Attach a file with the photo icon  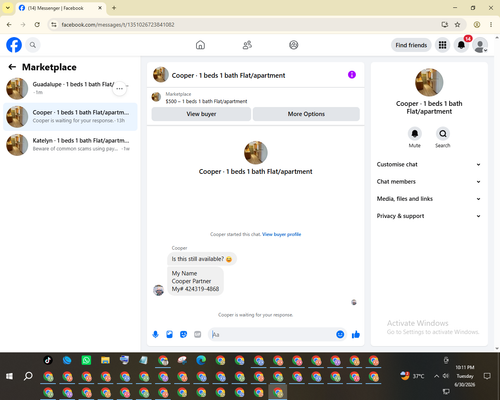coord(169,334)
